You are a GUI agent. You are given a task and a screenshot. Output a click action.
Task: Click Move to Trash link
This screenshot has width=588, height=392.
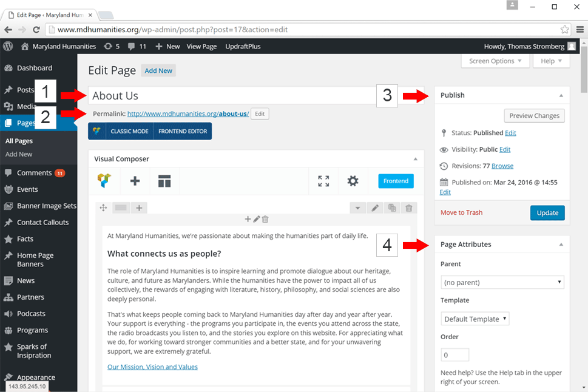[462, 213]
